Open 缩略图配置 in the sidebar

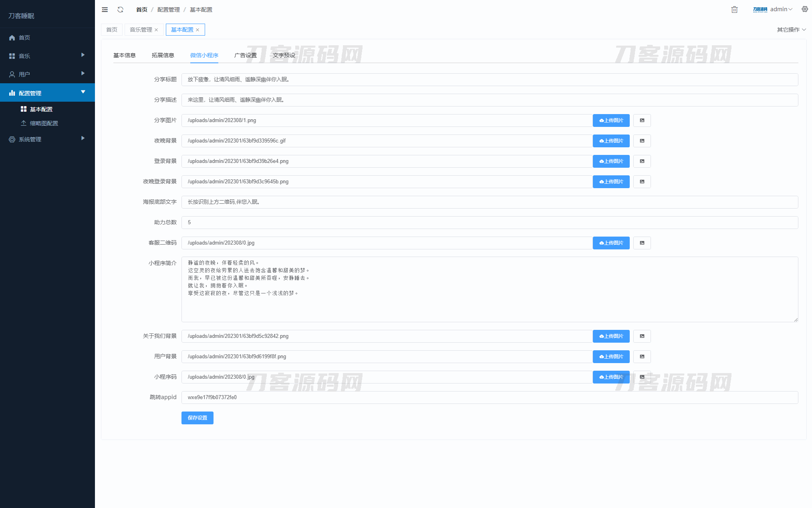coord(44,123)
